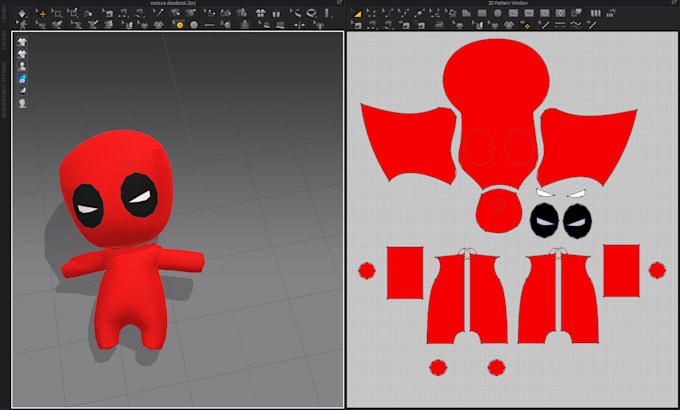The height and width of the screenshot is (410, 680).
Task: Select the Dart tool in 2D toolbar
Action: click(560, 13)
